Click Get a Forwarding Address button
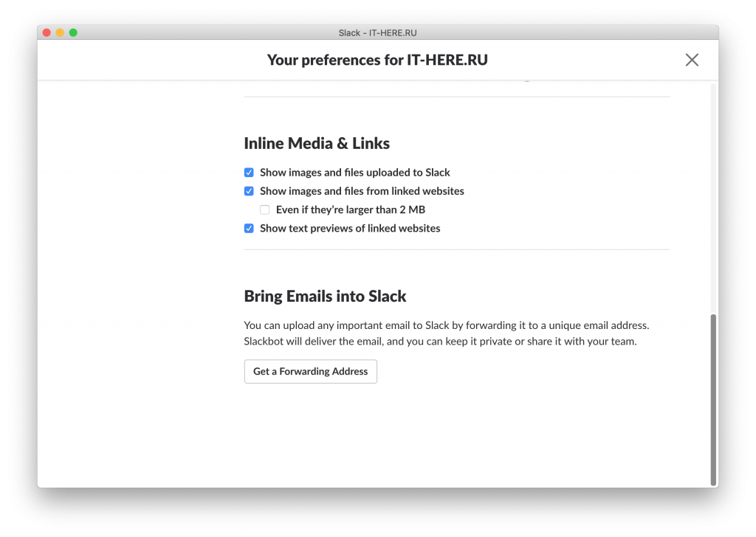This screenshot has width=756, height=537. click(311, 371)
